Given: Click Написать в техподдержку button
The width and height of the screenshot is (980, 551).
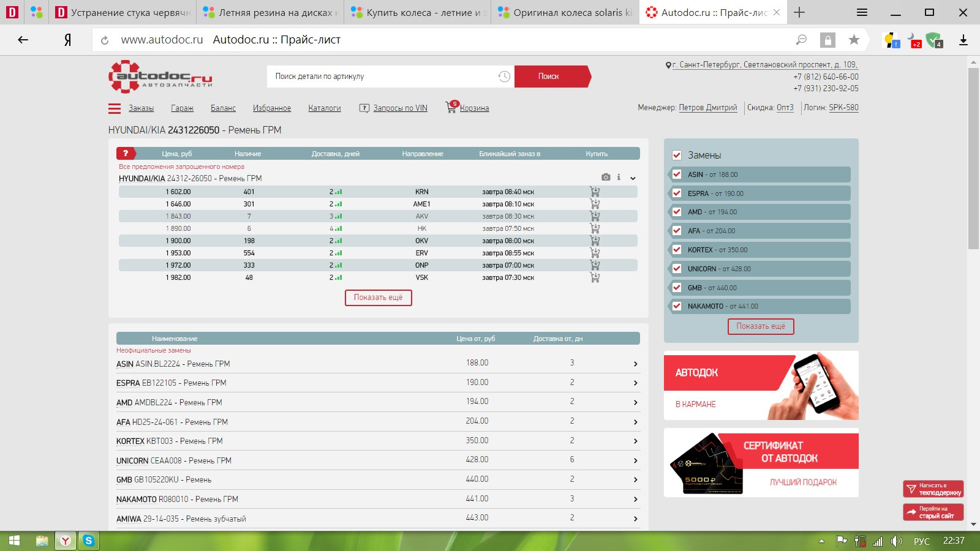Looking at the screenshot, I should pyautogui.click(x=933, y=489).
